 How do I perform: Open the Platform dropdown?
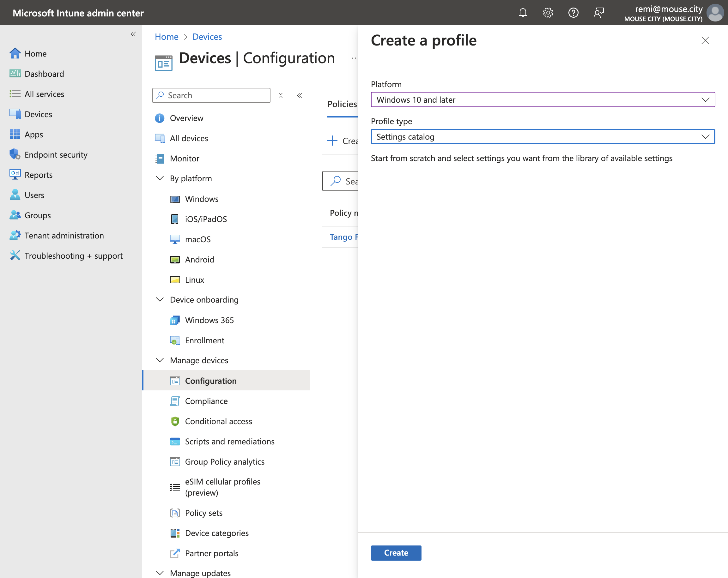pyautogui.click(x=543, y=99)
